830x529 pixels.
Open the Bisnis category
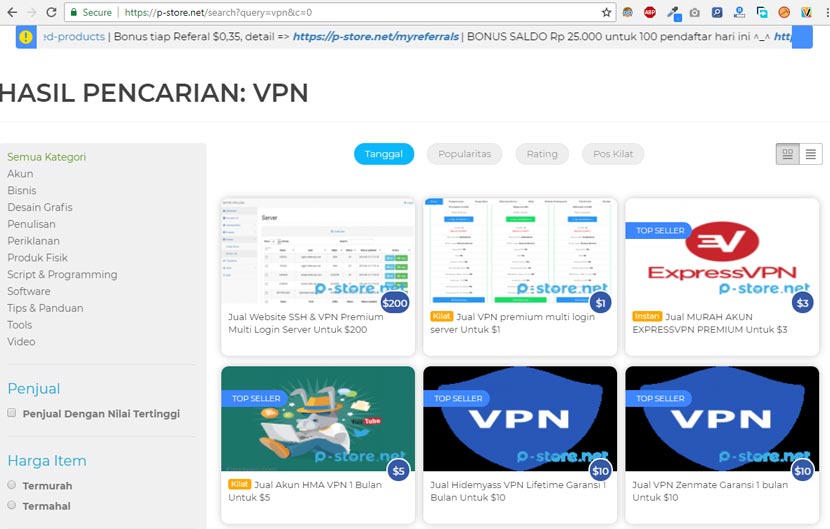(x=22, y=191)
